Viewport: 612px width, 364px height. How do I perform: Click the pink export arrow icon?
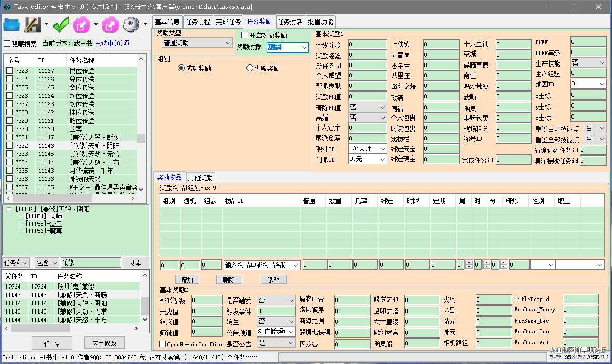(110, 25)
